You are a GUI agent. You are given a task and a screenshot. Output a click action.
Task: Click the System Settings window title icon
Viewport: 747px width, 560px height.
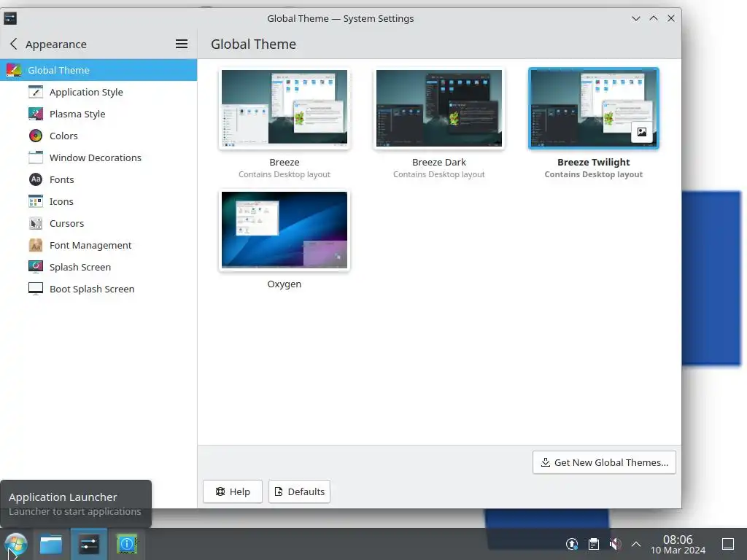coord(10,18)
